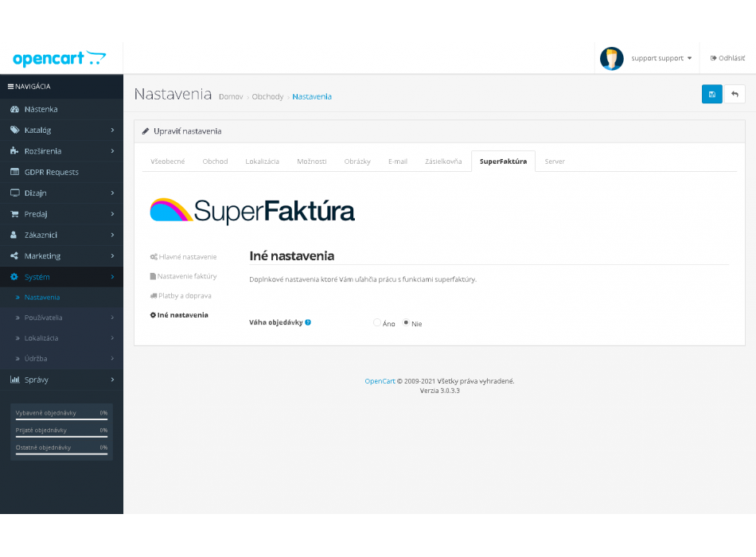
Task: Open Nastavenia in the Systém submenu
Action: coord(42,298)
